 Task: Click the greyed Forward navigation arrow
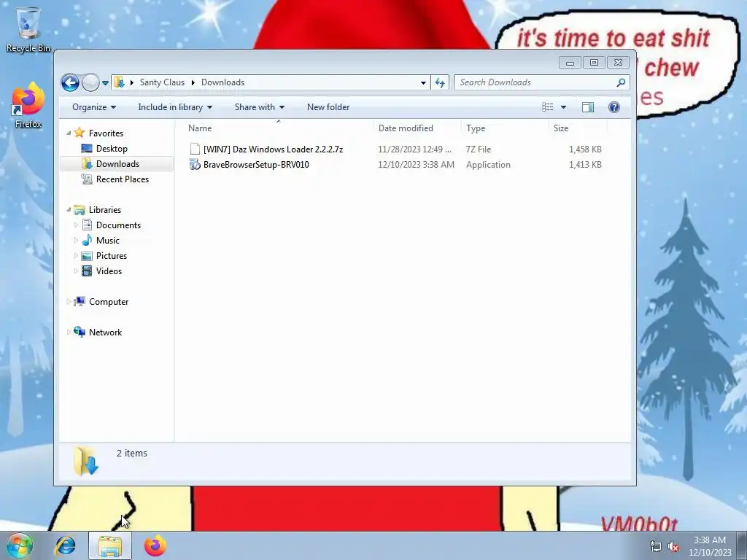(90, 82)
